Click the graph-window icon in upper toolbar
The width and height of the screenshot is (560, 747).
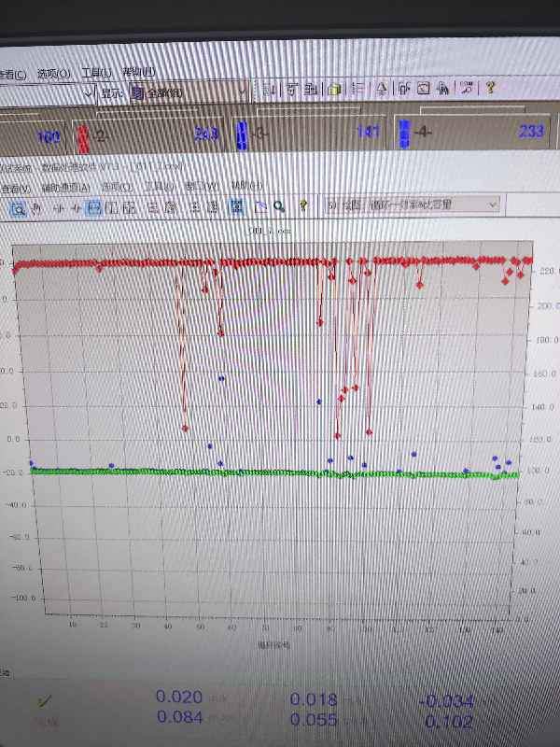click(424, 88)
